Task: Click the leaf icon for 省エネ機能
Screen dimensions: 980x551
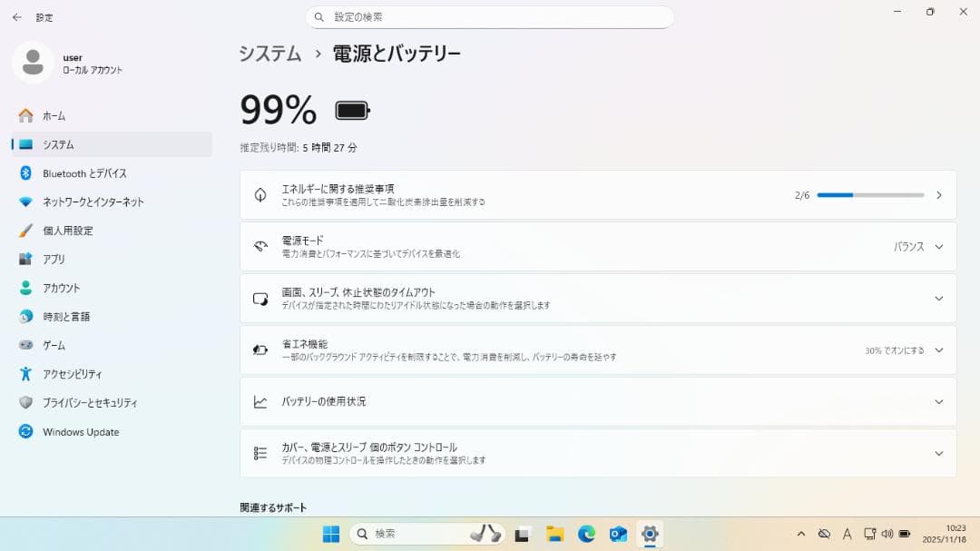Action: coord(259,349)
